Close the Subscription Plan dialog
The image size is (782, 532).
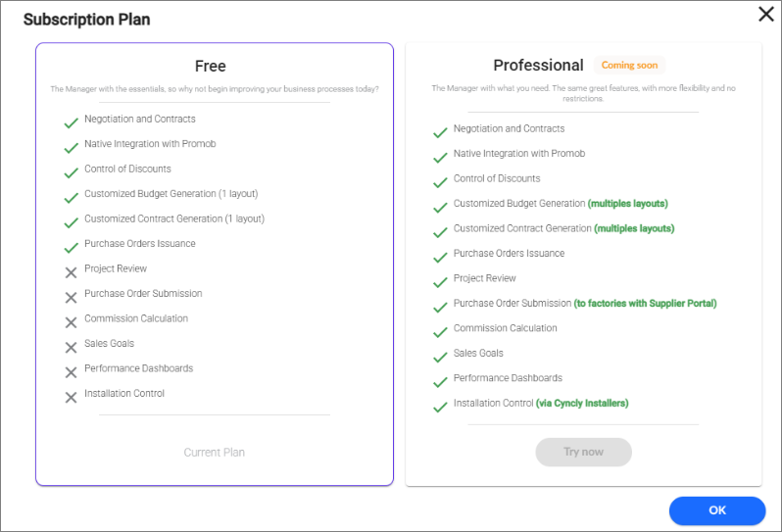coord(766,14)
